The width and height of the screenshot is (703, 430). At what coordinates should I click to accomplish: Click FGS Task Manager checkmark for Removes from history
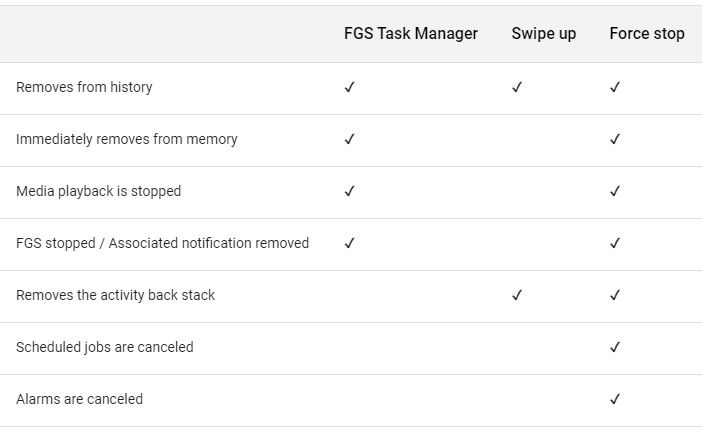[349, 87]
